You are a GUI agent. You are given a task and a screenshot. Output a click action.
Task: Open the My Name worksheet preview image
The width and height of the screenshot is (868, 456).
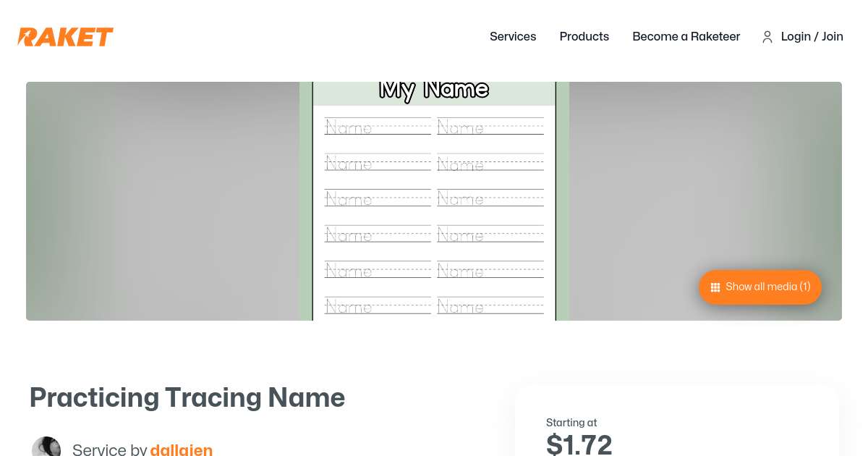(x=434, y=201)
